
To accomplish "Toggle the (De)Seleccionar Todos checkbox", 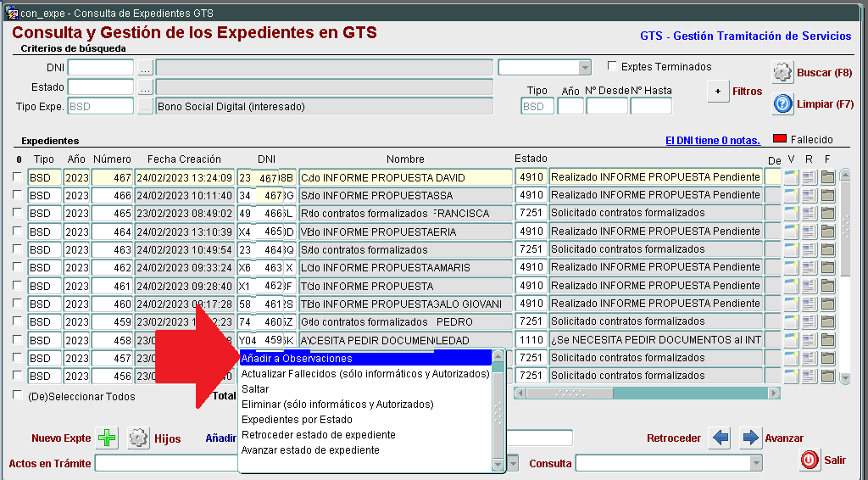I will click(18, 396).
